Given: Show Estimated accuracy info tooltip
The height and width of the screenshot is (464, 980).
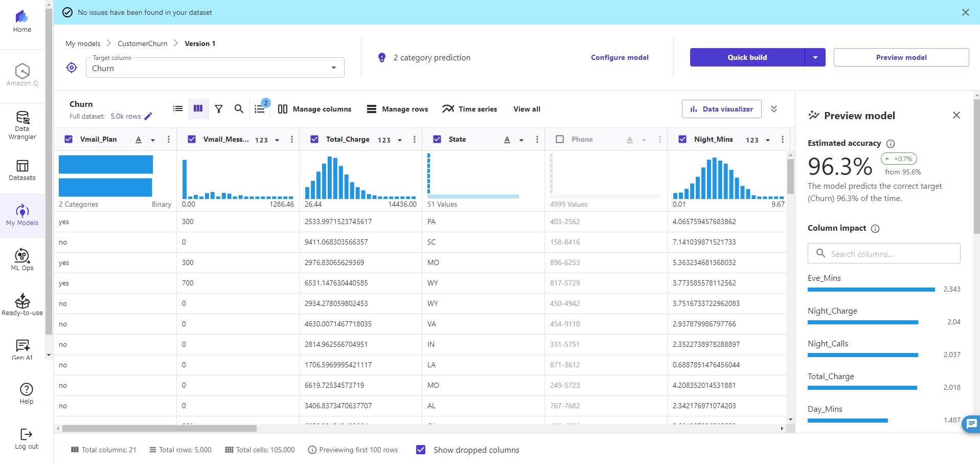Looking at the screenshot, I should (x=891, y=144).
